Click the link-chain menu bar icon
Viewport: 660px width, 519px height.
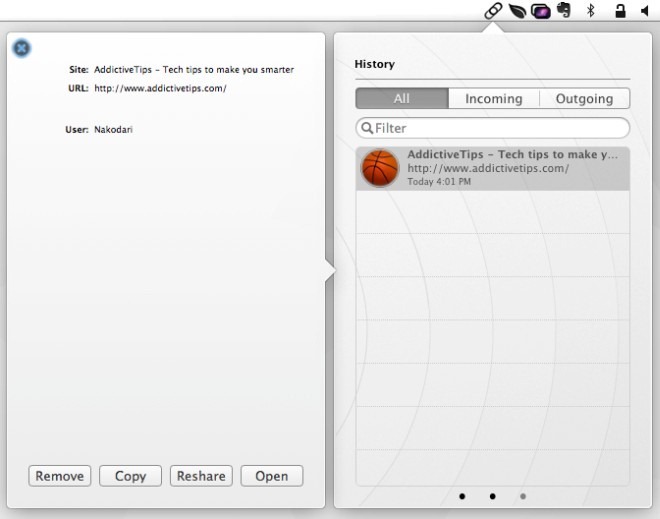(493, 11)
